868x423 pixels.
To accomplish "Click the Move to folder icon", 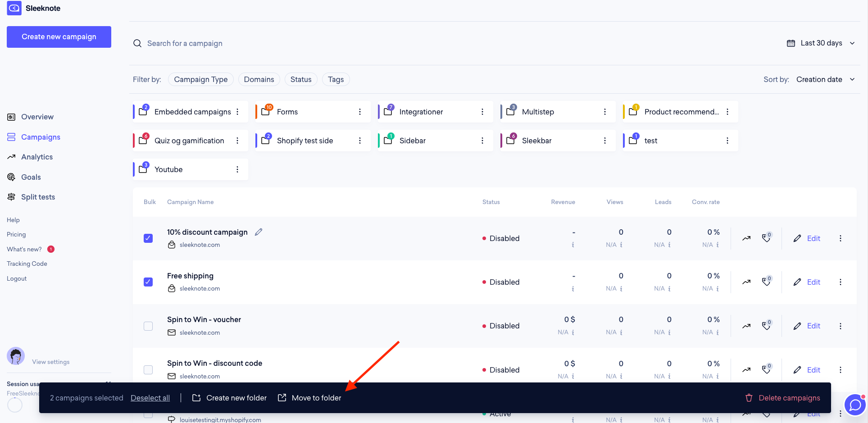I will (282, 398).
